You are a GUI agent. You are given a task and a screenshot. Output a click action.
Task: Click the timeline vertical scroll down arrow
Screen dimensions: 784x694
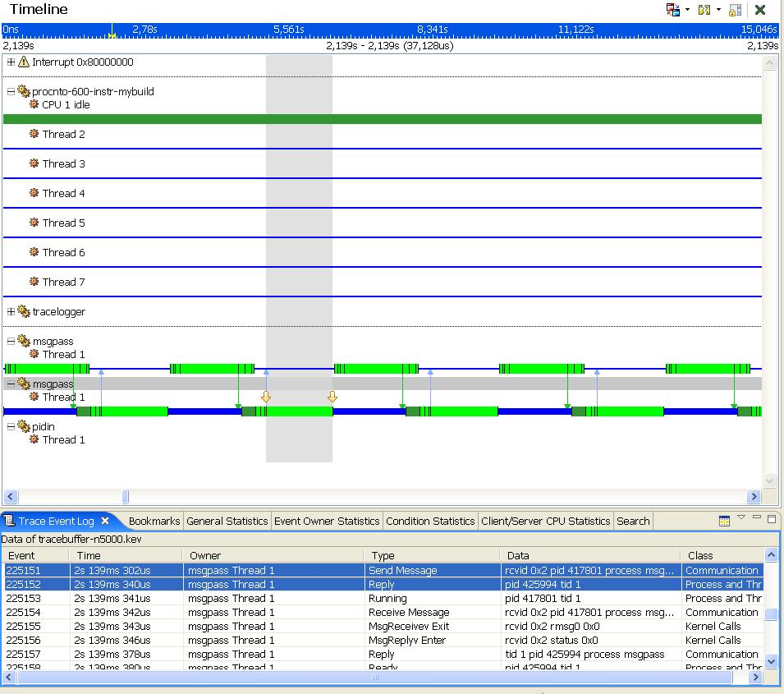click(769, 480)
